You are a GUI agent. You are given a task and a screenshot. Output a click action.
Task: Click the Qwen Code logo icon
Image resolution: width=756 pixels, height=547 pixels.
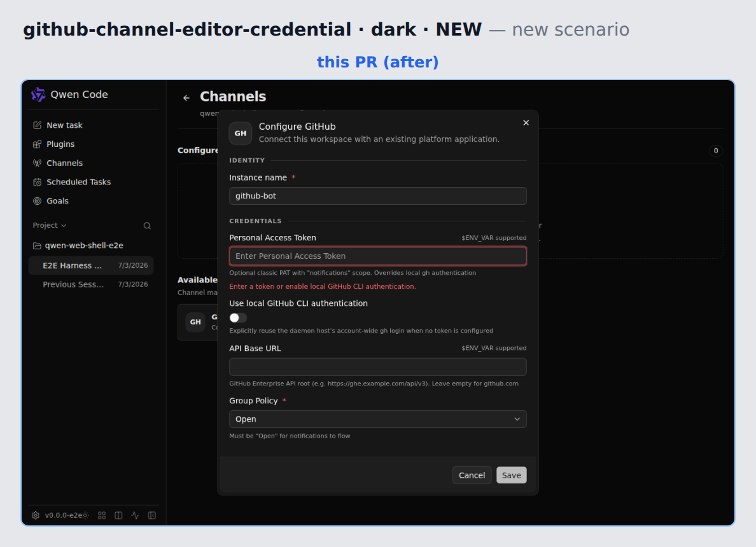coord(38,95)
